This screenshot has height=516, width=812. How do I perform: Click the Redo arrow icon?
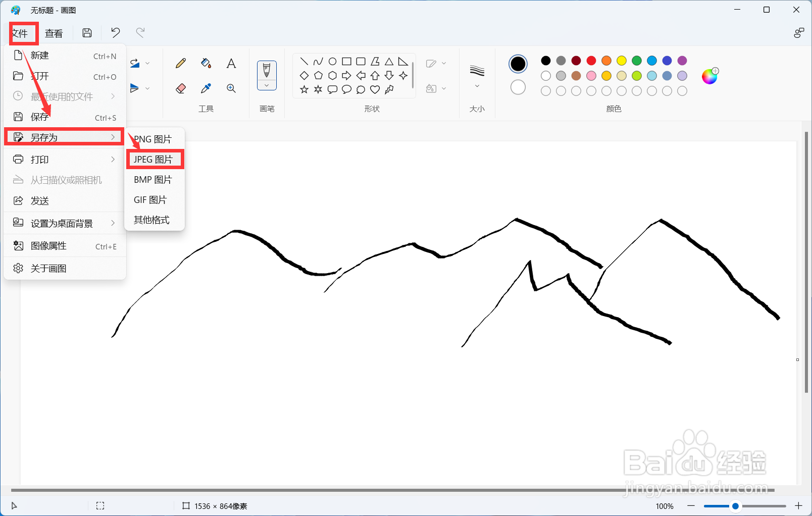tap(140, 33)
